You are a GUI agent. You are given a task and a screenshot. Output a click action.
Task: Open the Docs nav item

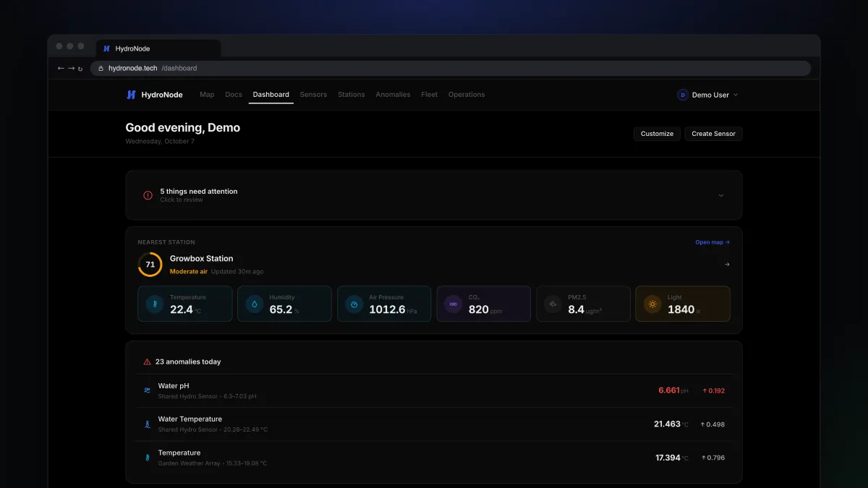(234, 95)
